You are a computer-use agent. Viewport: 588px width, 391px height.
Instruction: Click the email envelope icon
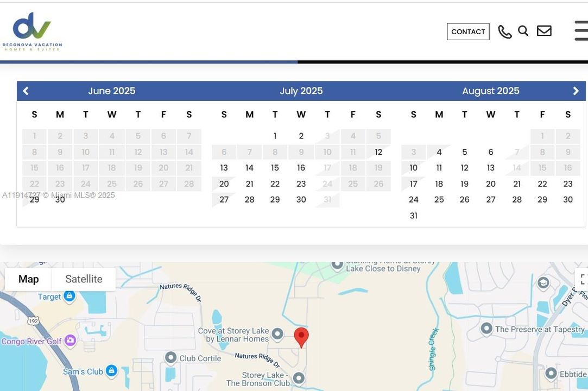pos(544,31)
